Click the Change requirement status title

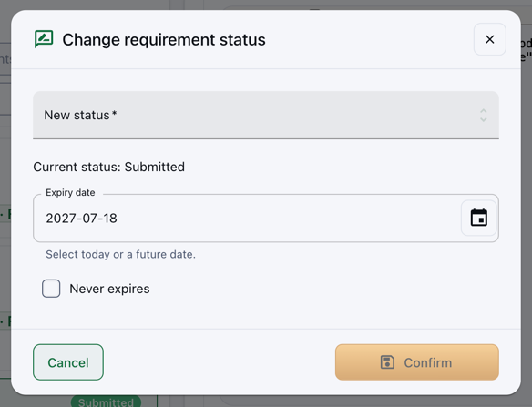click(x=164, y=40)
